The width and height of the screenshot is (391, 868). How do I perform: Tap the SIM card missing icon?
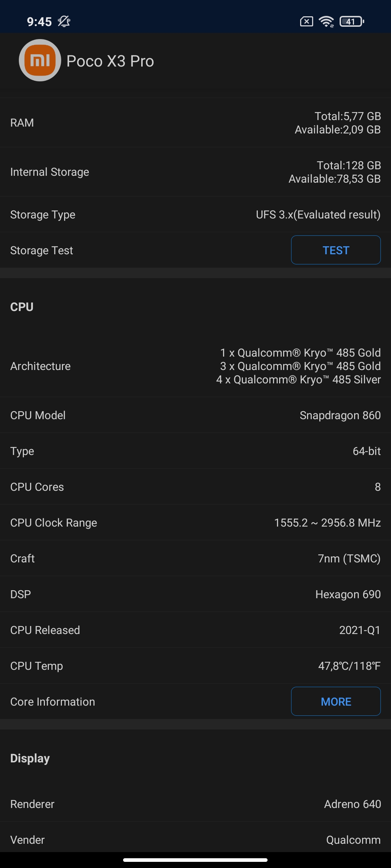click(x=306, y=22)
